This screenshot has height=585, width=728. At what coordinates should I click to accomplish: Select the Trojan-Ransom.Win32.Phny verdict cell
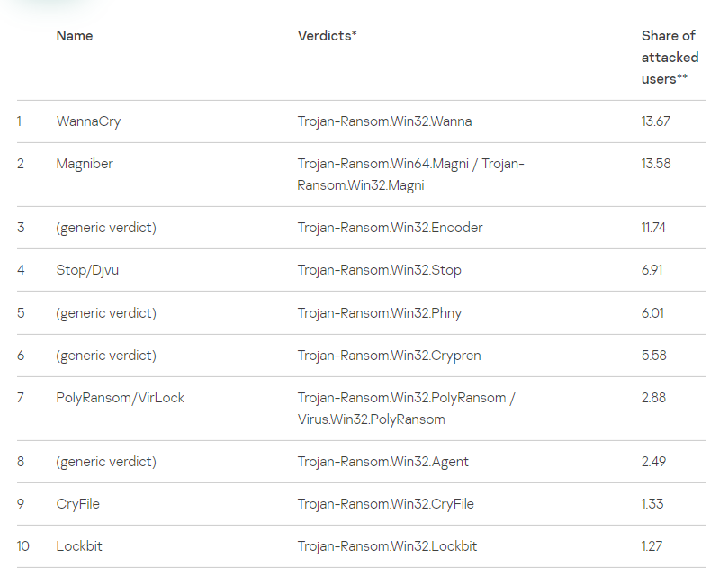(x=379, y=313)
